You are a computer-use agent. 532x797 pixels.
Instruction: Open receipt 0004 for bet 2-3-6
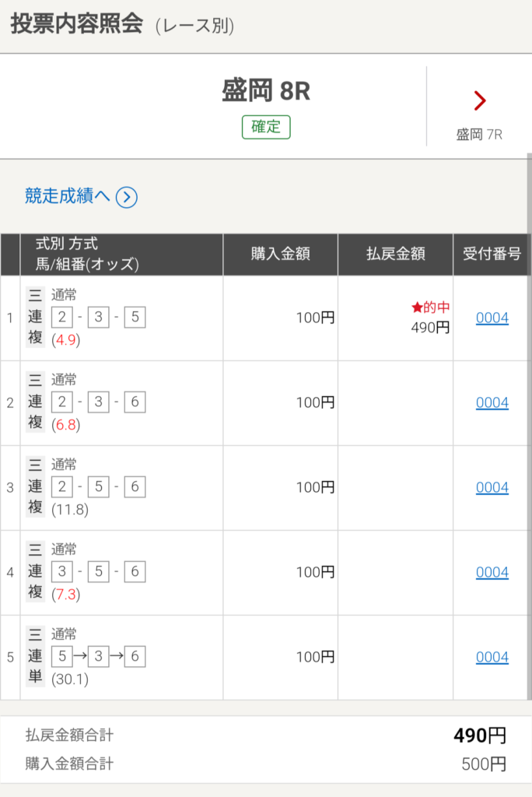click(x=492, y=402)
